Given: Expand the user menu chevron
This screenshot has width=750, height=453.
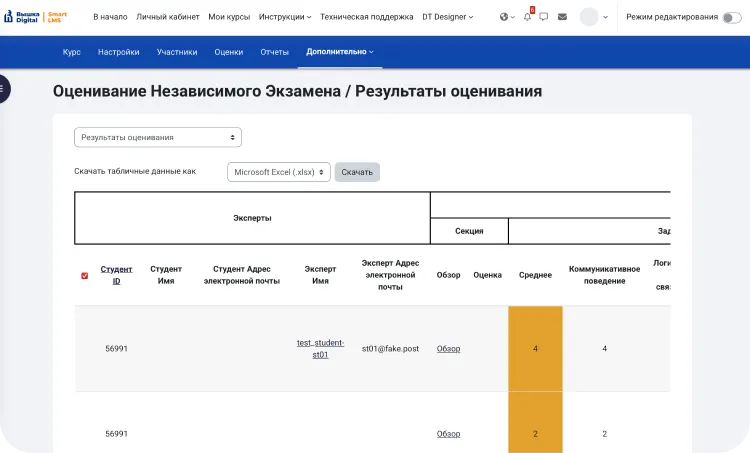Looking at the screenshot, I should coord(606,17).
